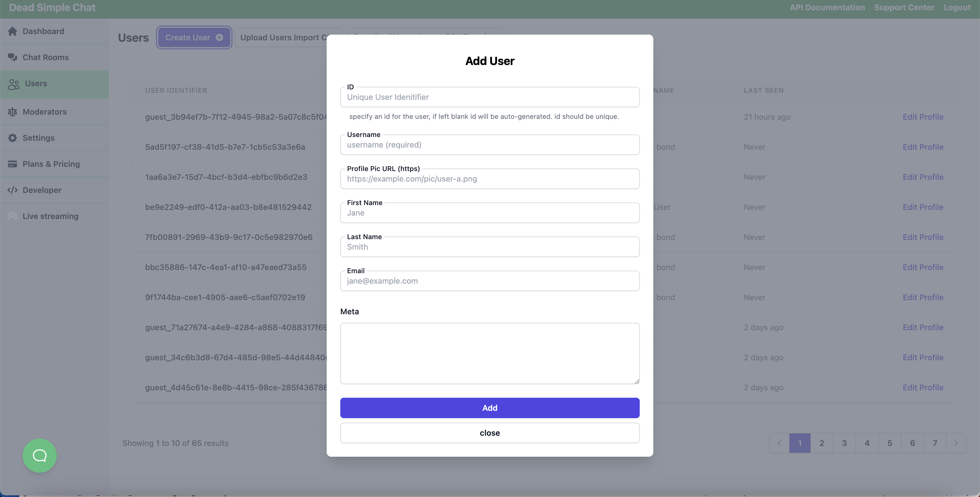Open Developer using the code brackets icon
980x497 pixels.
pyautogui.click(x=12, y=190)
